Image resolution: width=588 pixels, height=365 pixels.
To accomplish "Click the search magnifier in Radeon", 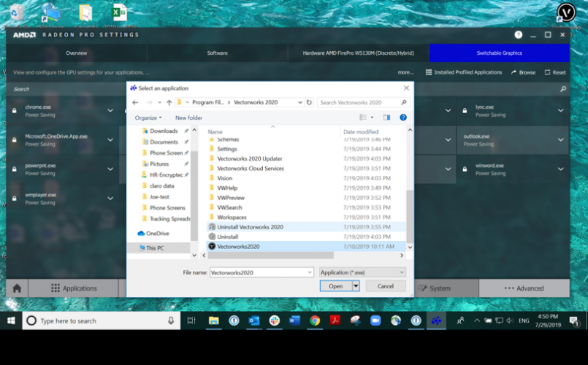I will 562,89.
